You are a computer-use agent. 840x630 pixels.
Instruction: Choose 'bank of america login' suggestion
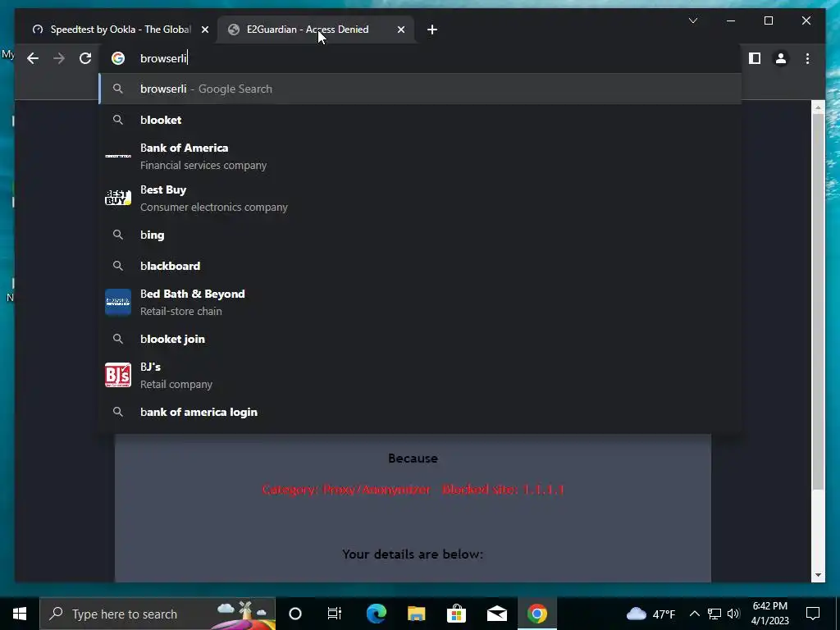tap(421, 412)
